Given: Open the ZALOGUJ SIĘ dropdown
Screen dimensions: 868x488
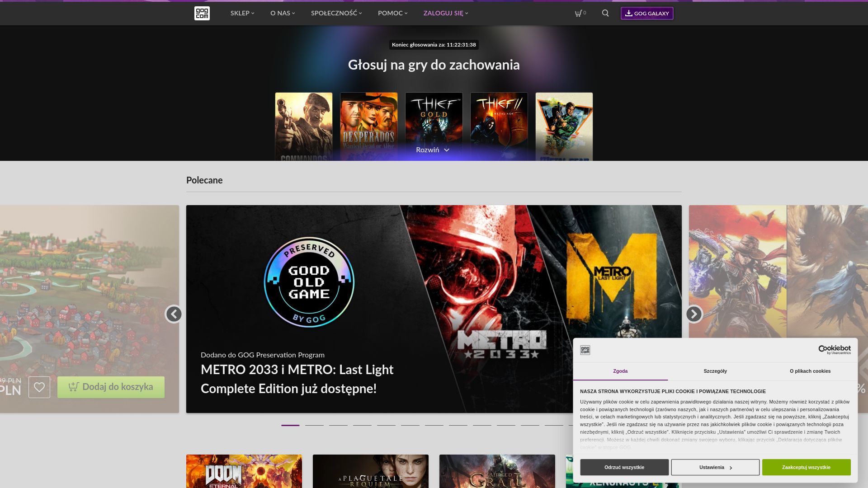Looking at the screenshot, I should tap(446, 13).
